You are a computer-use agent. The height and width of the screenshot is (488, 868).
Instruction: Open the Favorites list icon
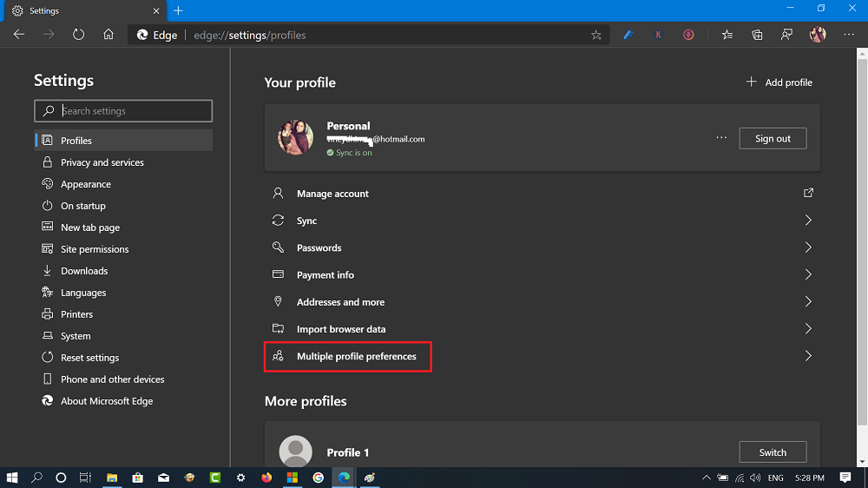click(x=727, y=35)
